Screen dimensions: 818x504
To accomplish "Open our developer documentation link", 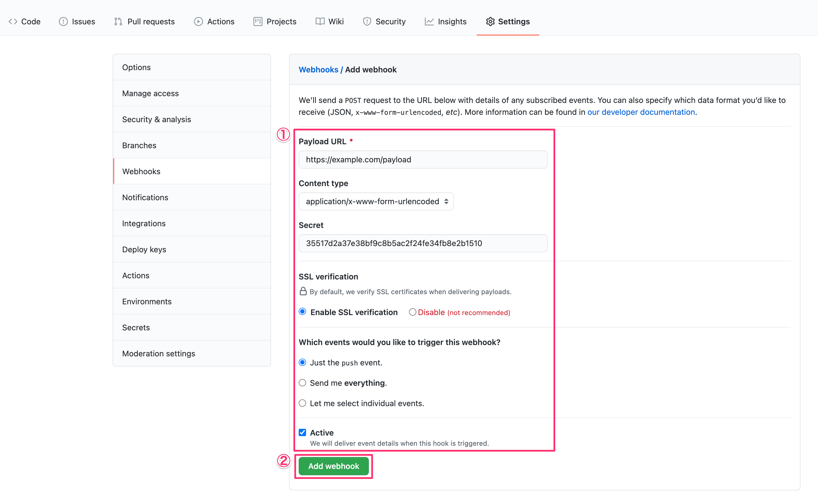I will coord(641,112).
